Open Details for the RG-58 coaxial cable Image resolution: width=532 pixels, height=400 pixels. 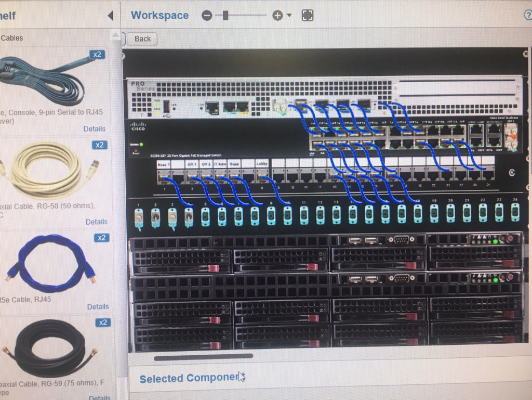(x=96, y=222)
